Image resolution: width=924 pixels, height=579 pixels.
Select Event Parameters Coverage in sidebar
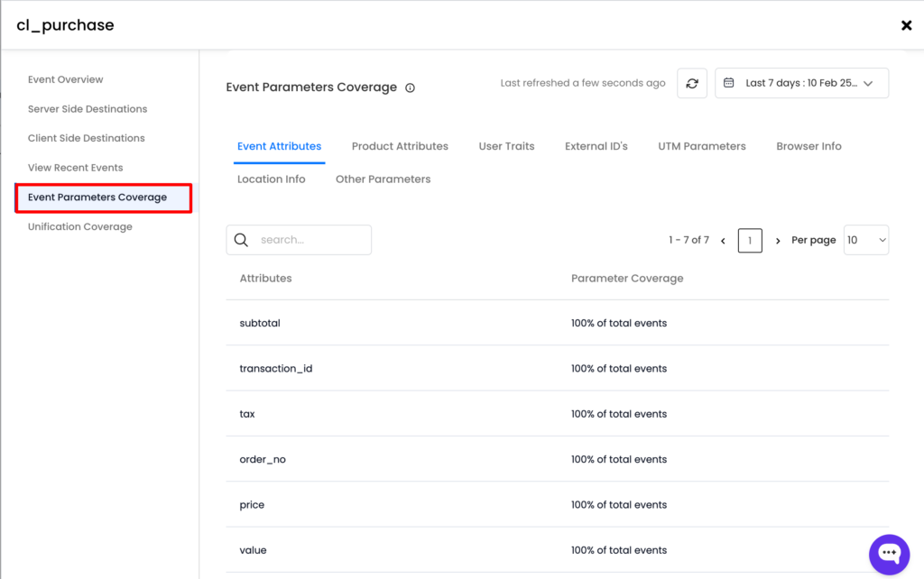coord(103,198)
